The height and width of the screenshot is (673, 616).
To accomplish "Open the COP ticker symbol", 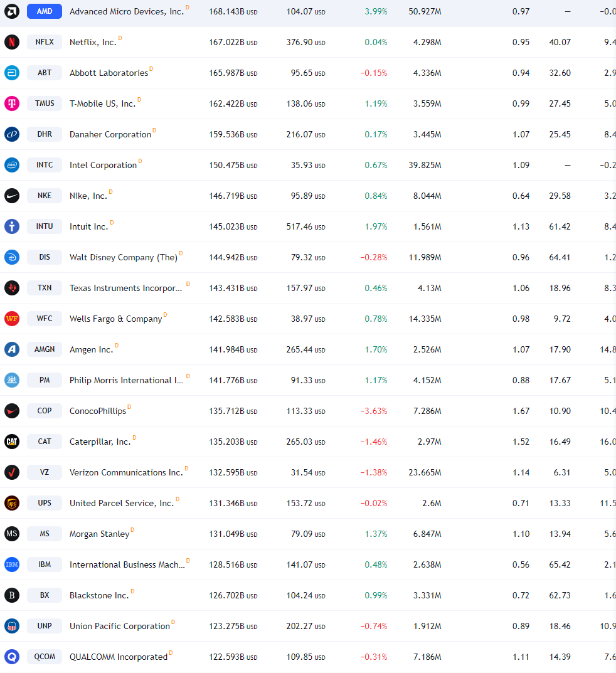I will coord(45,411).
